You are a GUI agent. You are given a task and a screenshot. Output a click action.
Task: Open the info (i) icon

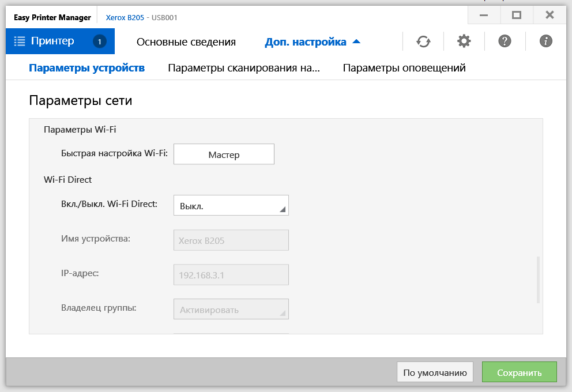click(x=545, y=42)
